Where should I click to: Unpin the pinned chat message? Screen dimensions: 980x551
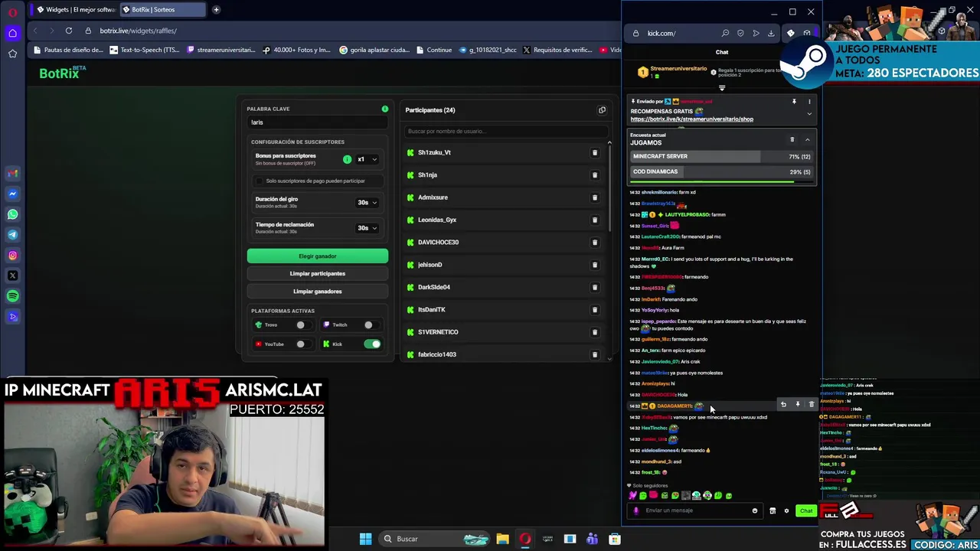tap(794, 102)
